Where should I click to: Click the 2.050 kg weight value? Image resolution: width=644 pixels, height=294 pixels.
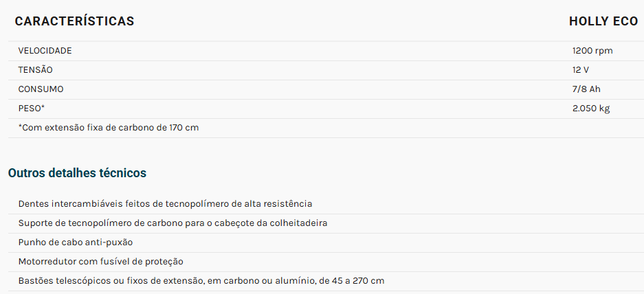[591, 109]
